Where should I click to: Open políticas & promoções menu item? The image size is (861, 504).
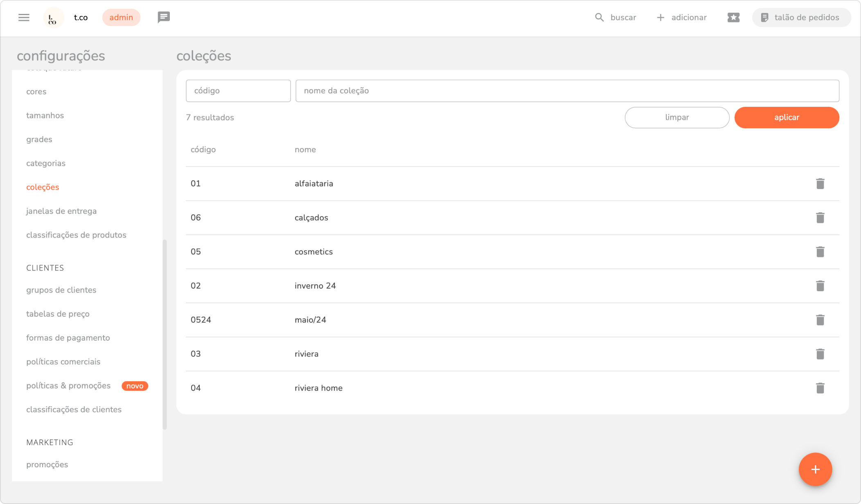(68, 386)
